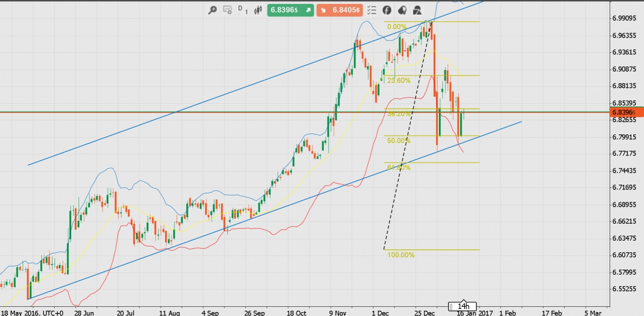
Task: Click the 6.99095 price axis label
Action: pyautogui.click(x=624, y=18)
